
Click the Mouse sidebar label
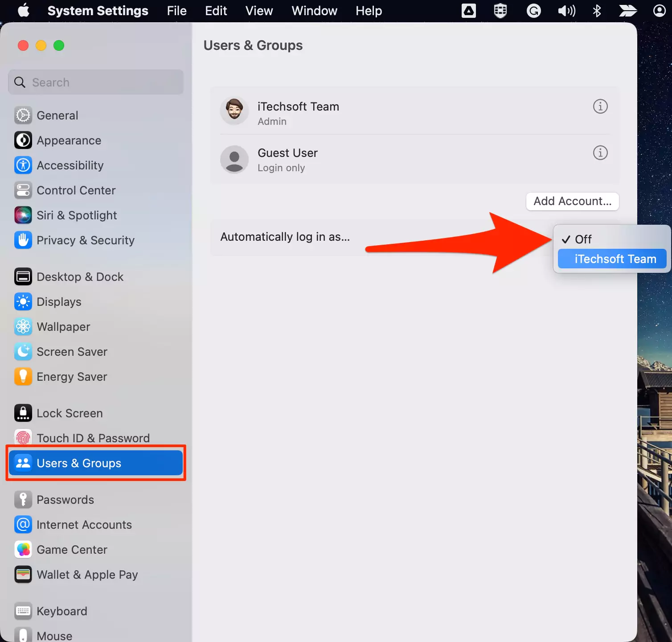(x=54, y=636)
